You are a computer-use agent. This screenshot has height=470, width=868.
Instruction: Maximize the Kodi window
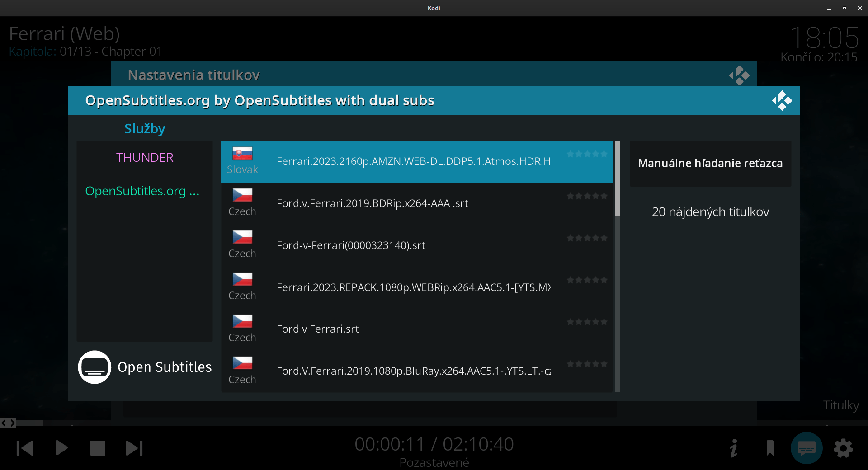click(x=844, y=8)
